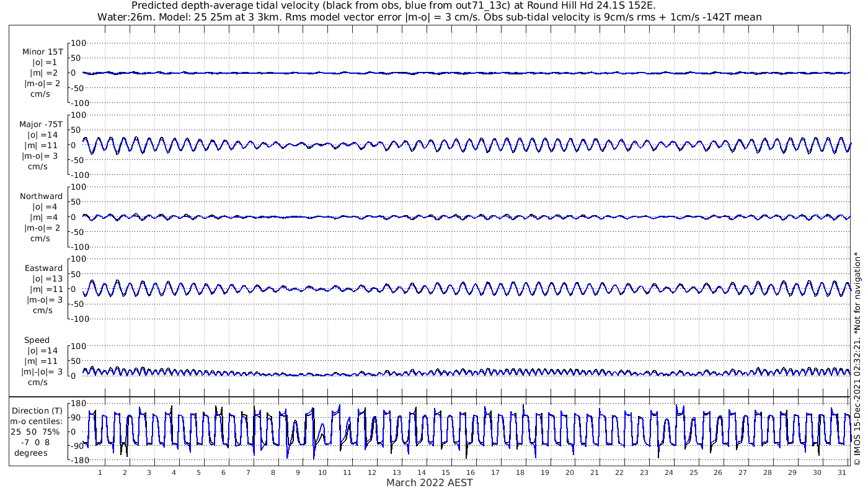868x496 pixels.
Task: Click day 28 tick label on date axis
Action: pos(768,472)
